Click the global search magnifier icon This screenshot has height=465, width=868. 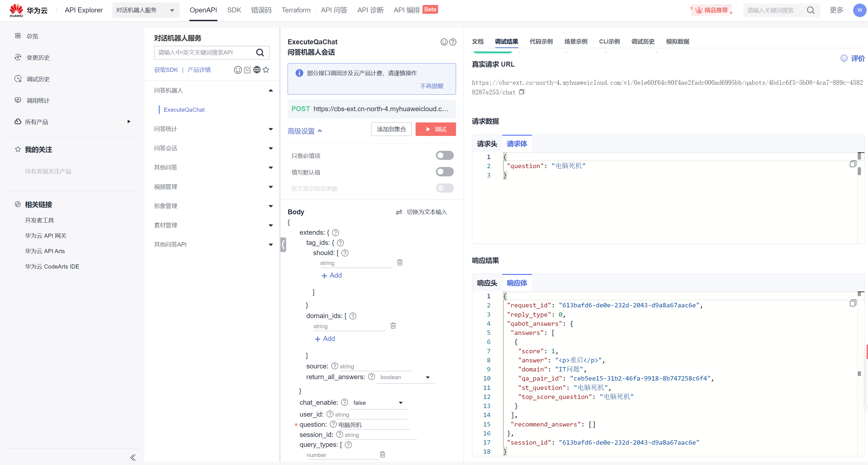point(810,10)
